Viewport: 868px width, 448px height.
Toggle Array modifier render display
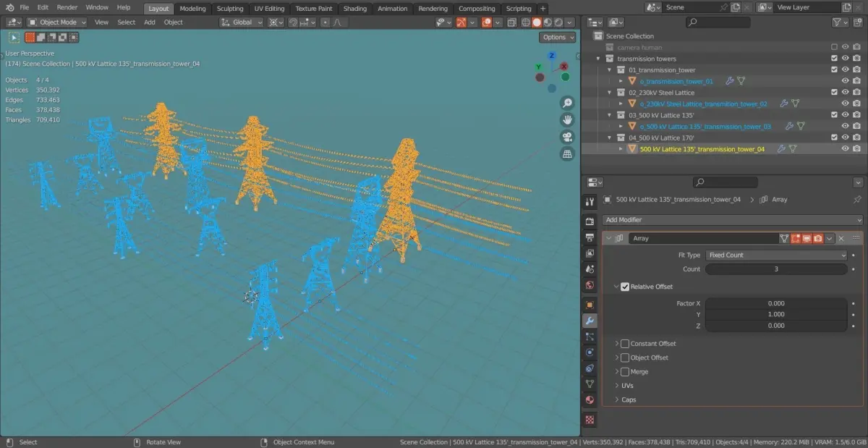point(818,238)
